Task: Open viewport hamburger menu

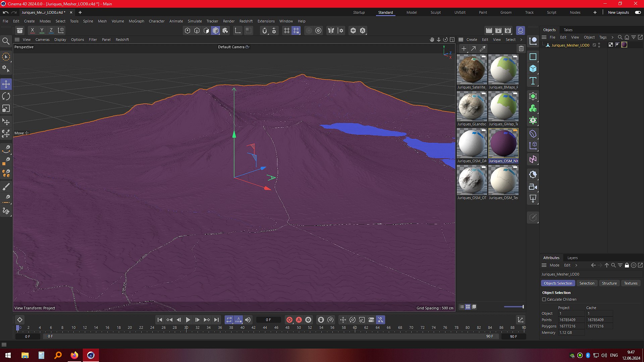Action: tap(17, 40)
